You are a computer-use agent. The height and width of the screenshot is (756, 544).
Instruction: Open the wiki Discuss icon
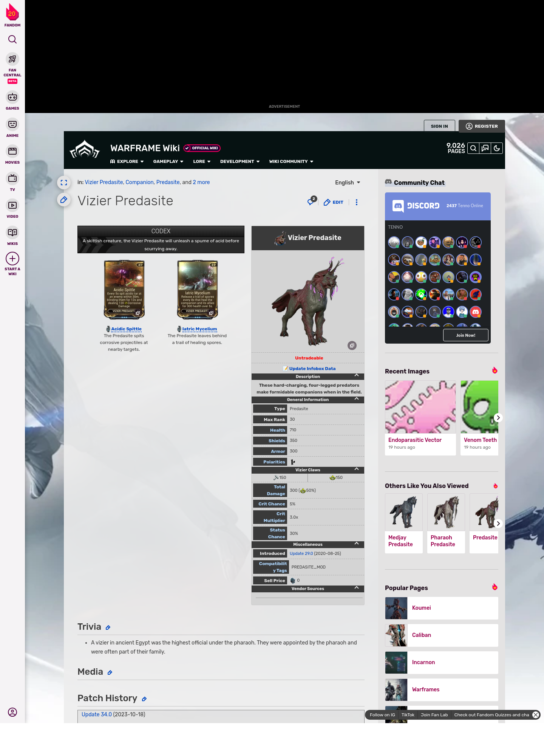(485, 148)
